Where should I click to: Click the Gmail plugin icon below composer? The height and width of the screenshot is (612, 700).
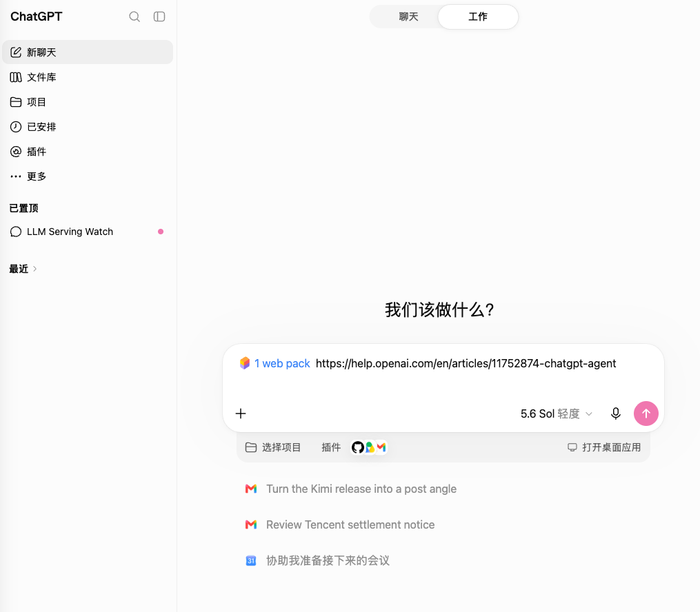(381, 447)
